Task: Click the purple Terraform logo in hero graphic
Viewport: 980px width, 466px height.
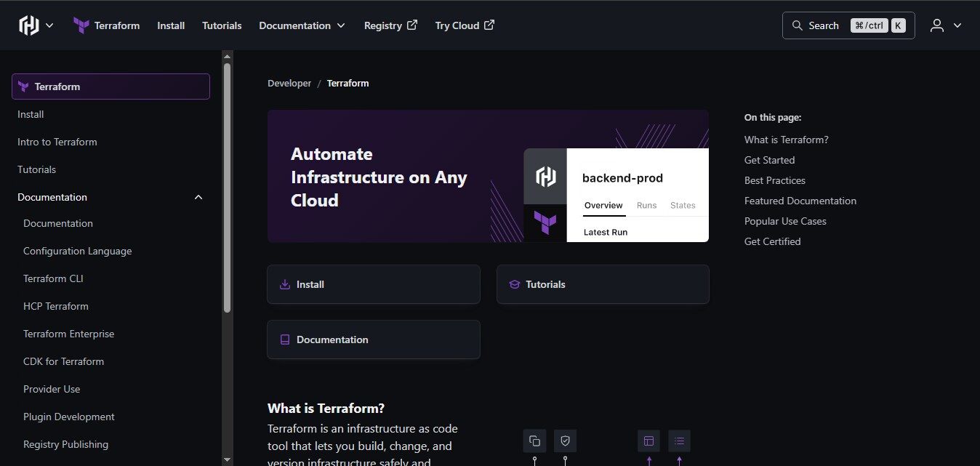Action: [545, 223]
